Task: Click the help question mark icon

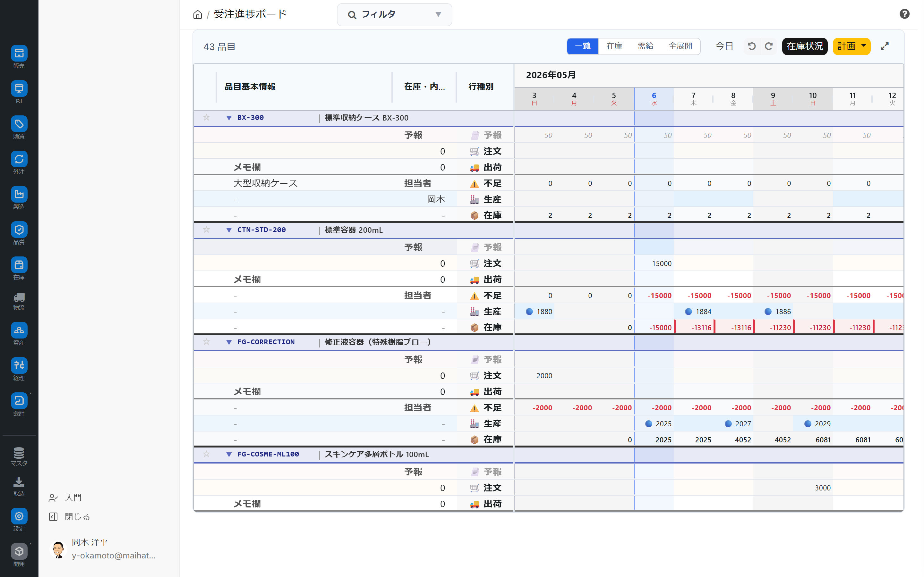Action: (x=904, y=14)
